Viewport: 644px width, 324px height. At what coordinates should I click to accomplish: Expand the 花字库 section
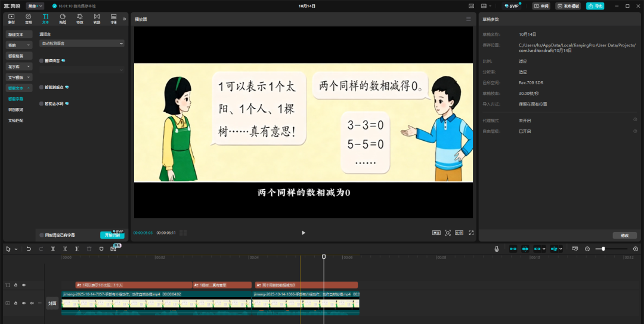19,67
